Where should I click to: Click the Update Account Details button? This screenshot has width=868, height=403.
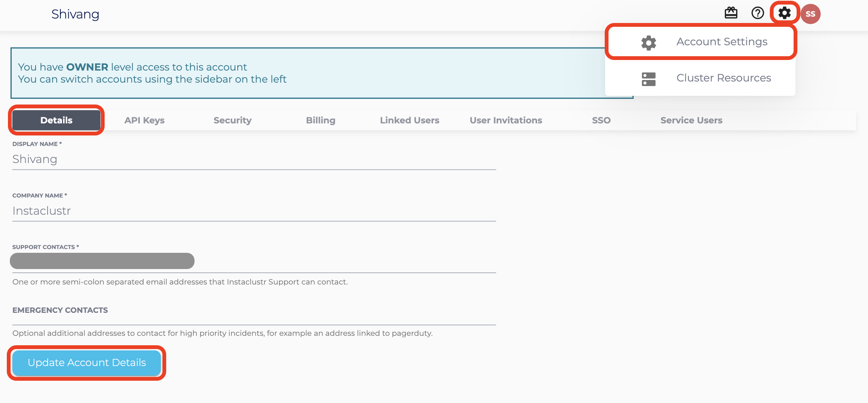[x=86, y=363]
